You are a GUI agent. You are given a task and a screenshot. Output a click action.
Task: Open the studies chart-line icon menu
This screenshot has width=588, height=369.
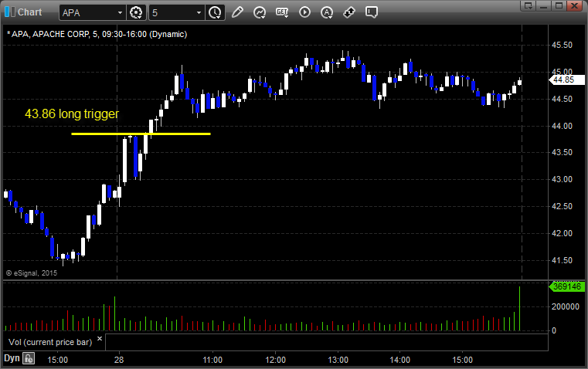click(260, 12)
